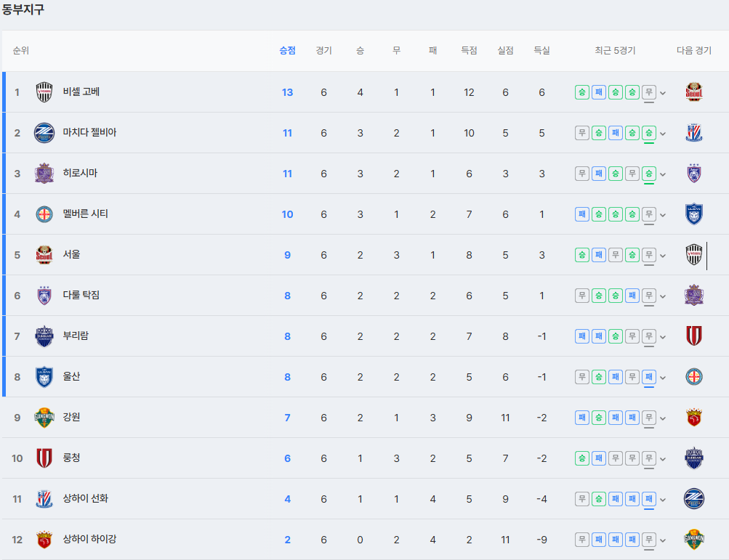Open the 다룰 탁짐 team link

coord(81,295)
